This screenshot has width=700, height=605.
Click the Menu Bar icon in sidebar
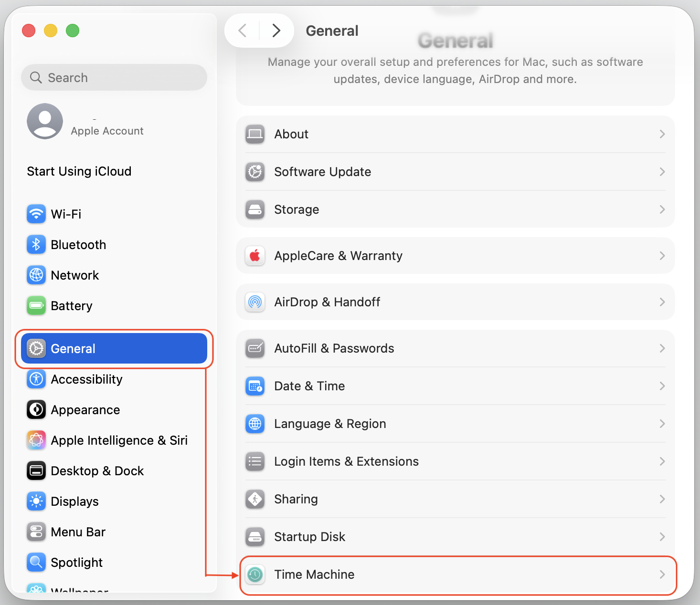pos(36,532)
